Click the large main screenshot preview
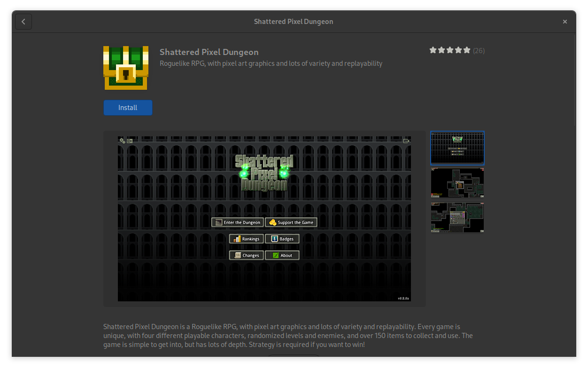588x370 pixels. (x=264, y=219)
